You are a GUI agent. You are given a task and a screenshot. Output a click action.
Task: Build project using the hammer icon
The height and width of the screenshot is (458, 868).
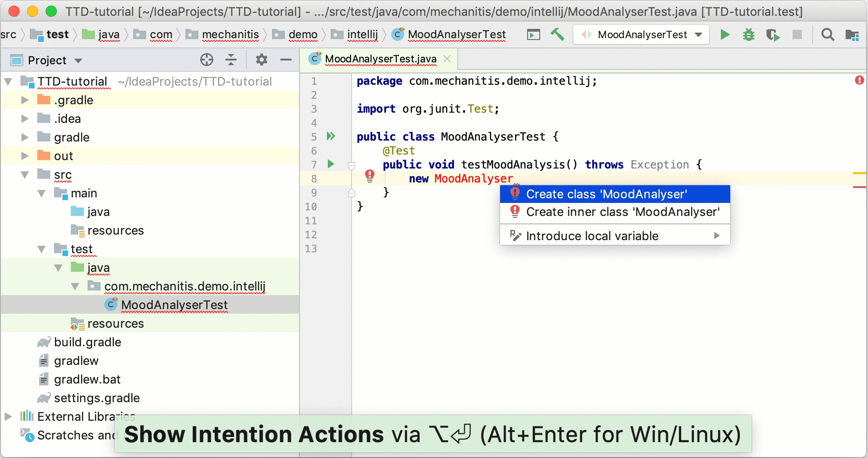pyautogui.click(x=557, y=34)
